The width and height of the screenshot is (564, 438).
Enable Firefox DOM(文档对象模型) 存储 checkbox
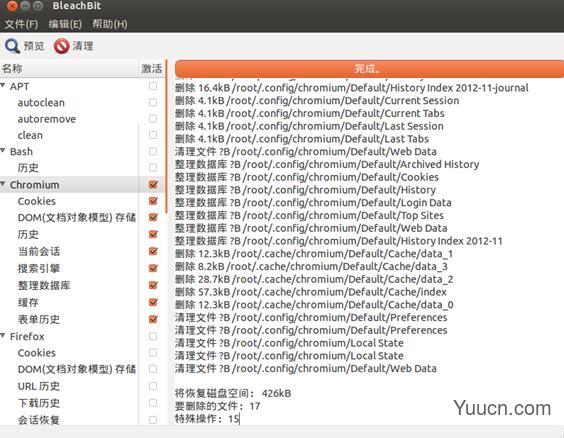(153, 369)
